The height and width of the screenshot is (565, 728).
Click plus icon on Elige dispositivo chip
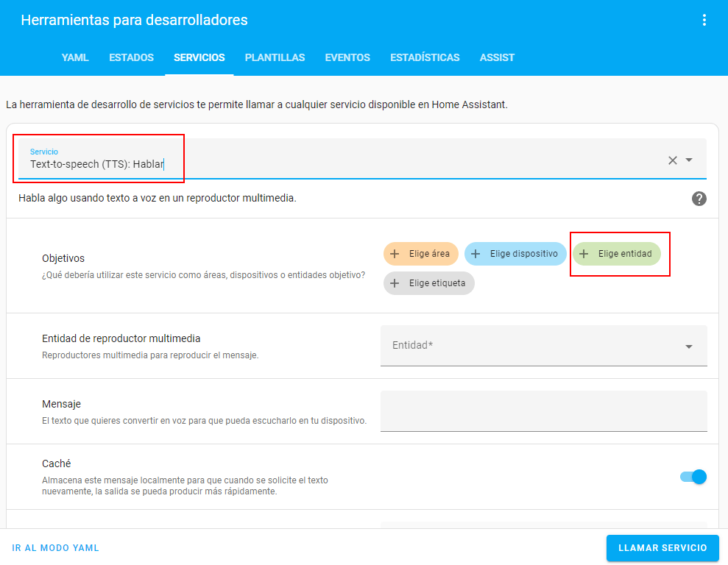pyautogui.click(x=476, y=254)
